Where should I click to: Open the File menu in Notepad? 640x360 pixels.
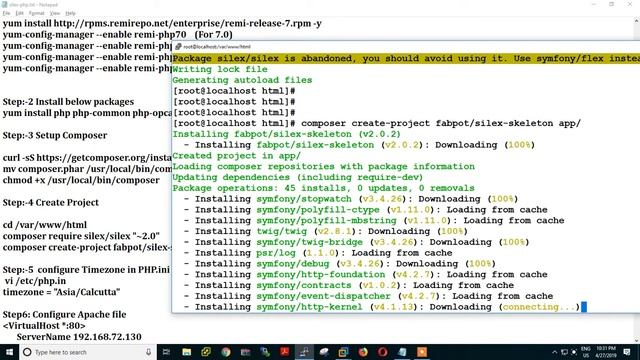point(6,13)
